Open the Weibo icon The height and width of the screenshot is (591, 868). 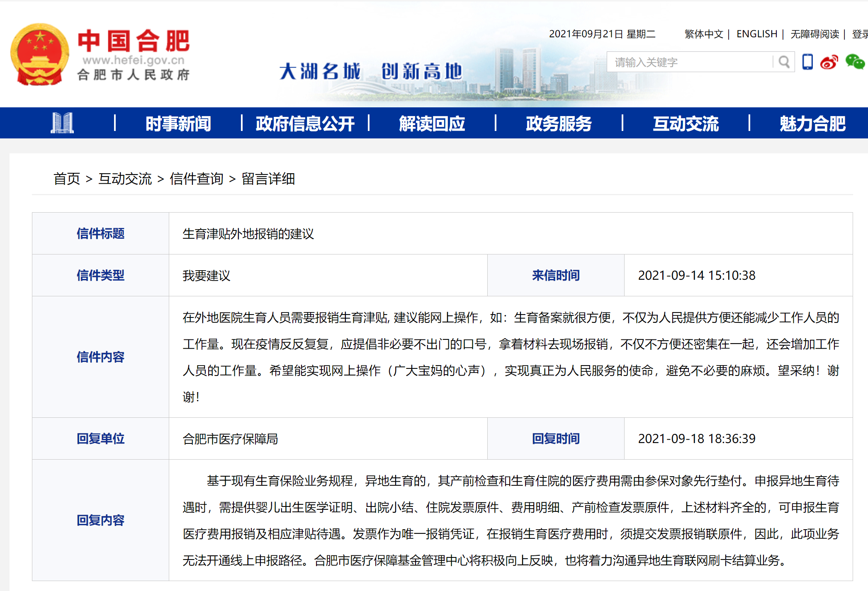coord(829,62)
